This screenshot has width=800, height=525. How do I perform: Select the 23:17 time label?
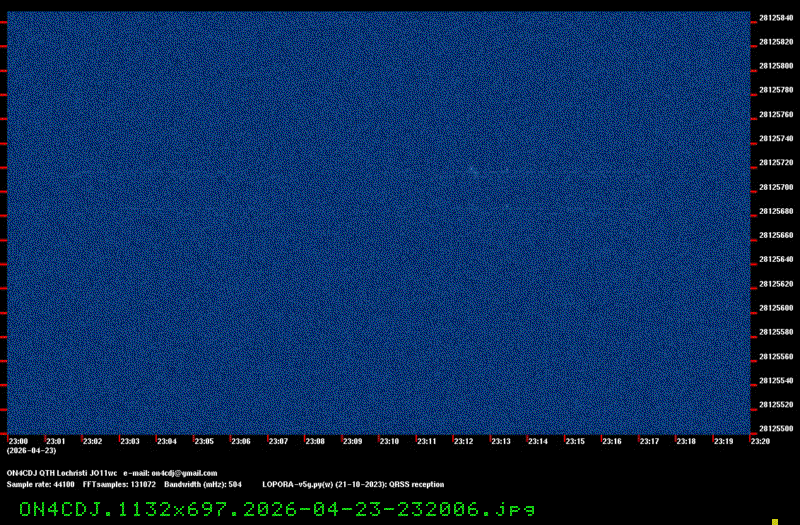(x=649, y=441)
